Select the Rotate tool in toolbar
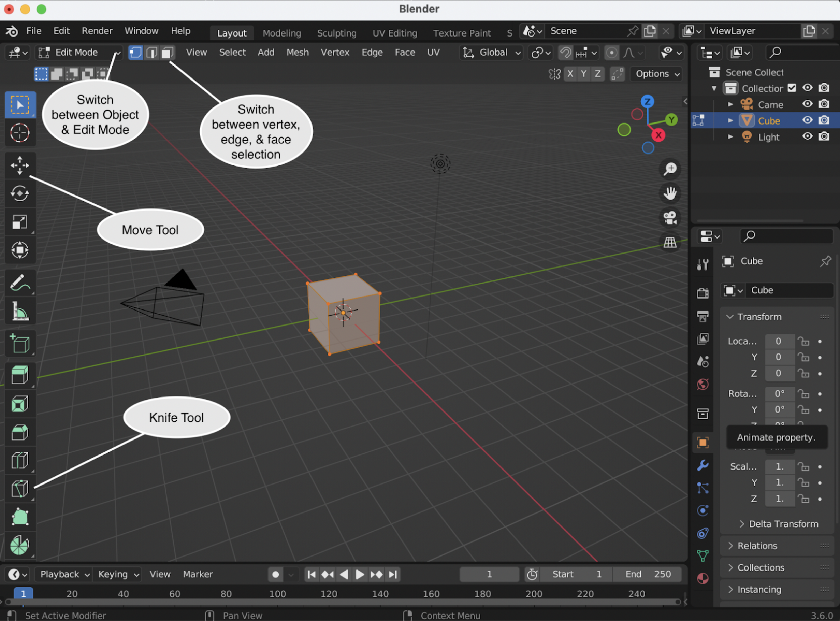The height and width of the screenshot is (621, 840). pos(19,193)
